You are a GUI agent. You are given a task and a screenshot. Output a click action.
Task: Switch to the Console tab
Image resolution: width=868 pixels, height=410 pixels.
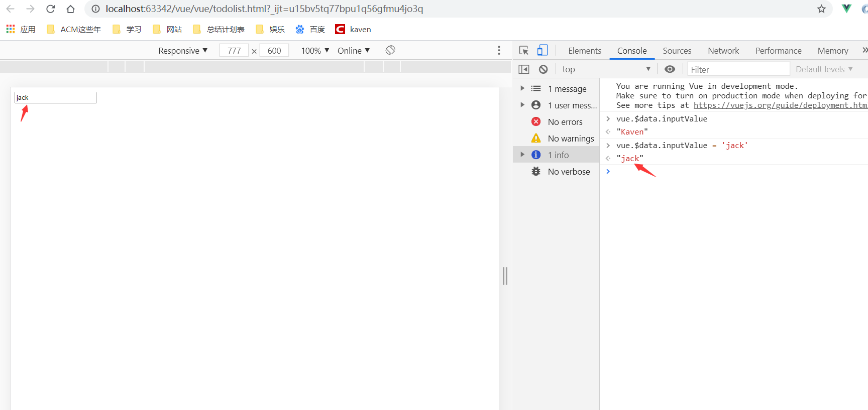point(632,51)
